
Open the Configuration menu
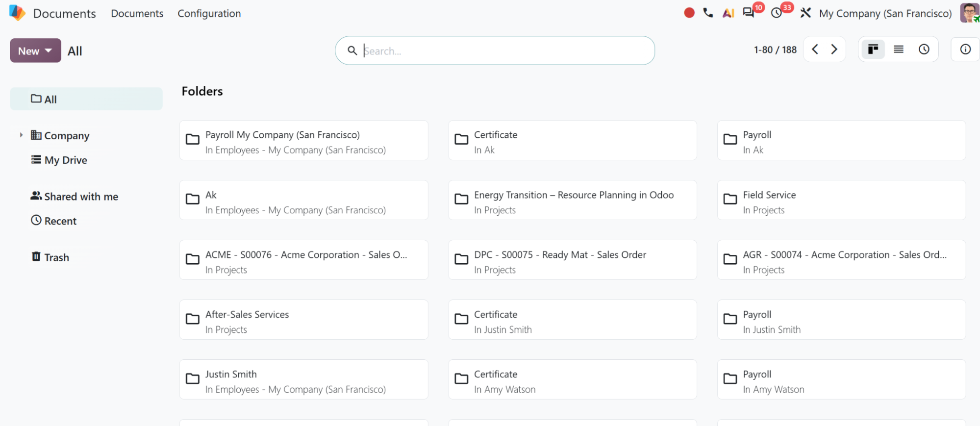[209, 13]
